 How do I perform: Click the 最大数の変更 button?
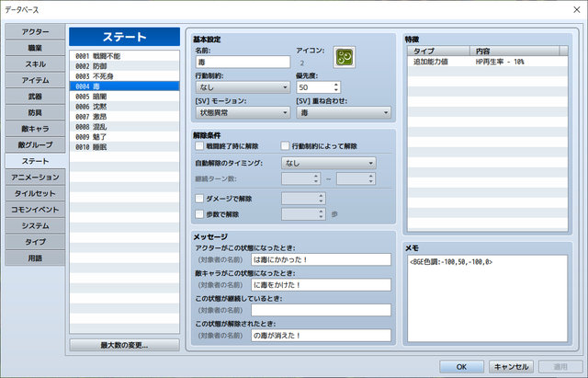(125, 345)
